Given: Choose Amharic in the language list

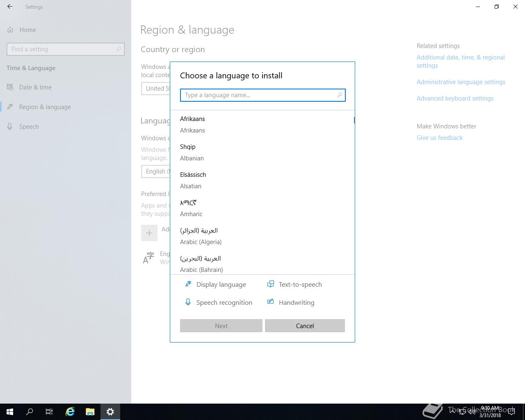Looking at the screenshot, I should pos(191,208).
